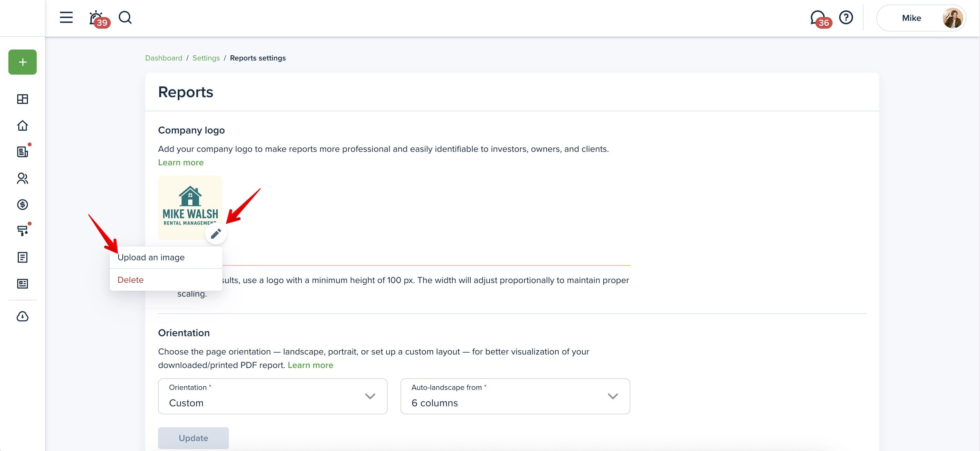Open the Mike user profile menu
Screen dimensions: 980x451
pyautogui.click(x=921, y=18)
